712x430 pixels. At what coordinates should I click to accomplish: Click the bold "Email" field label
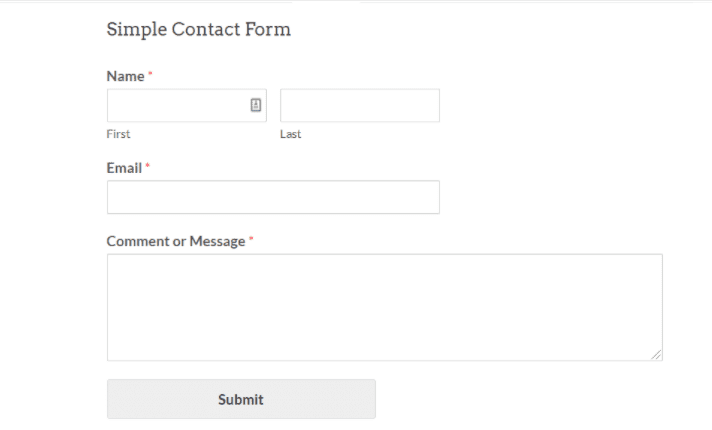124,168
